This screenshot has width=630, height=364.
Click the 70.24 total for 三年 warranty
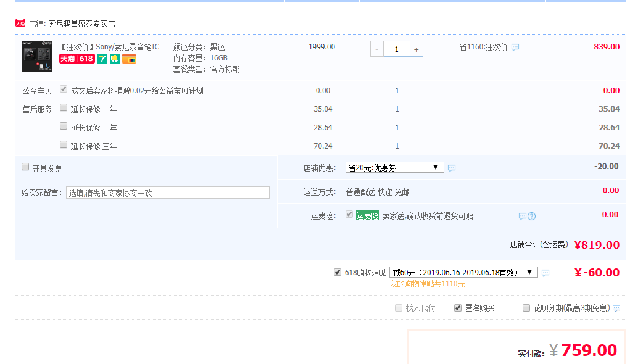(x=609, y=146)
